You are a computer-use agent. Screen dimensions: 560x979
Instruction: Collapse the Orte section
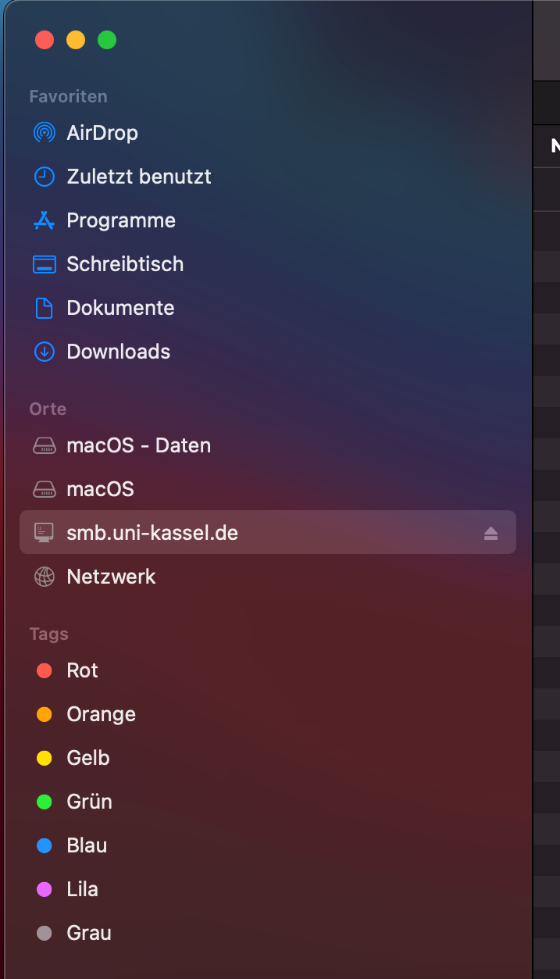pos(48,409)
